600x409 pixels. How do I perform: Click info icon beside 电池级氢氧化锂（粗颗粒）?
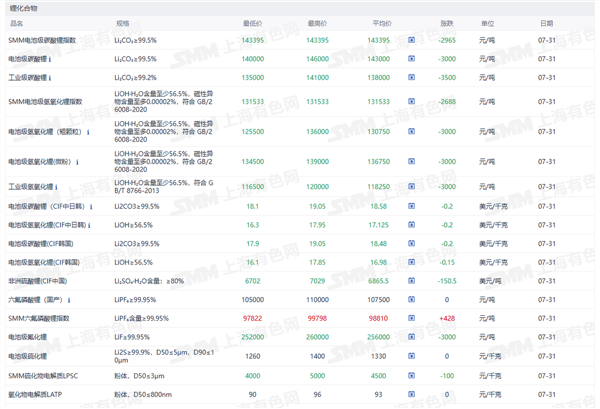pyautogui.click(x=88, y=132)
